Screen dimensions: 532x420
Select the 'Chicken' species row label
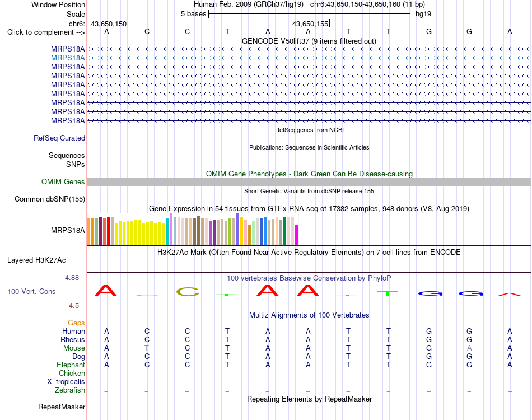coord(72,373)
